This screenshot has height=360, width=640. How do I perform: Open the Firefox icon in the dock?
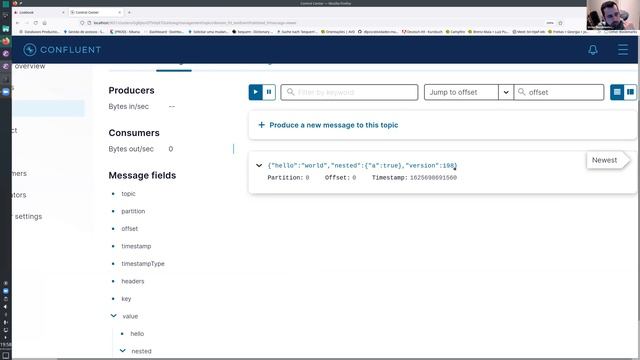[x=6, y=41]
